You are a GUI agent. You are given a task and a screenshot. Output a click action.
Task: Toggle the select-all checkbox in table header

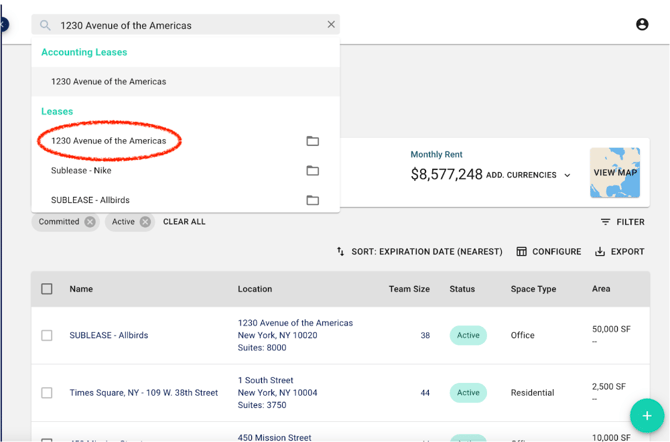pyautogui.click(x=47, y=289)
